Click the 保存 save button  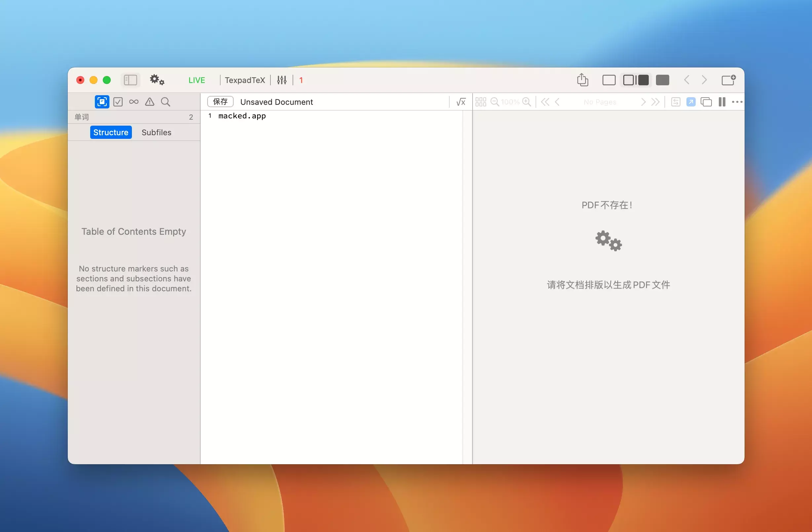[x=220, y=102]
